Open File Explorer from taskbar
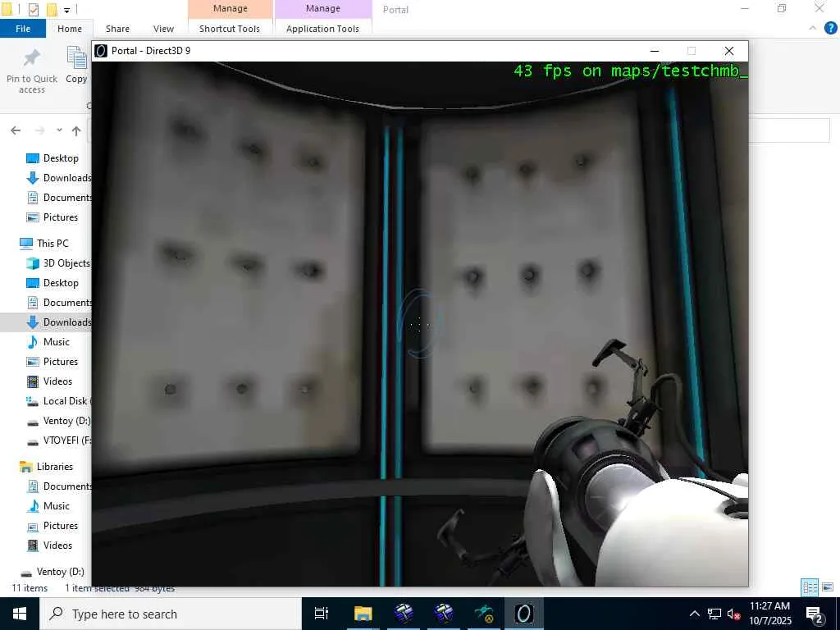 pyautogui.click(x=363, y=614)
